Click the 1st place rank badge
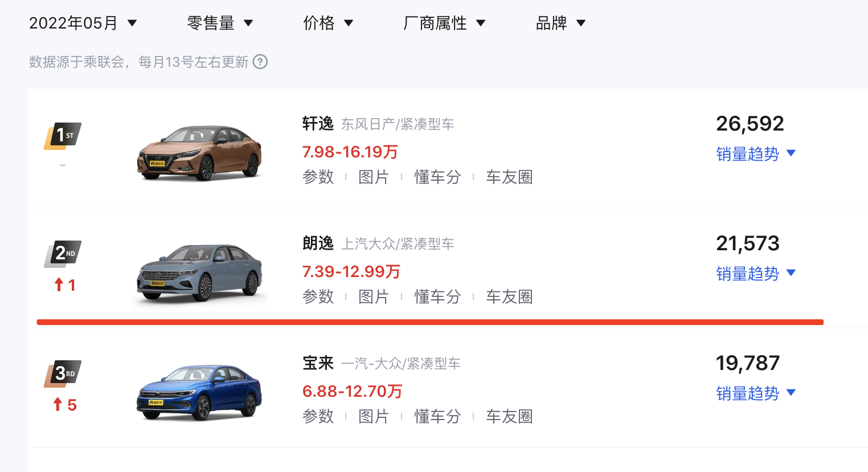This screenshot has height=472, width=868. click(63, 136)
